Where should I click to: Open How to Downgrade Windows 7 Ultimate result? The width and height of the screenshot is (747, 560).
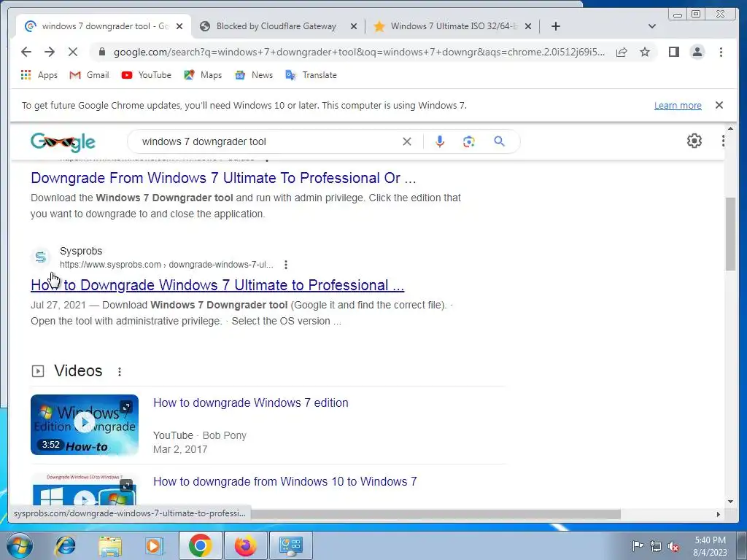point(217,285)
